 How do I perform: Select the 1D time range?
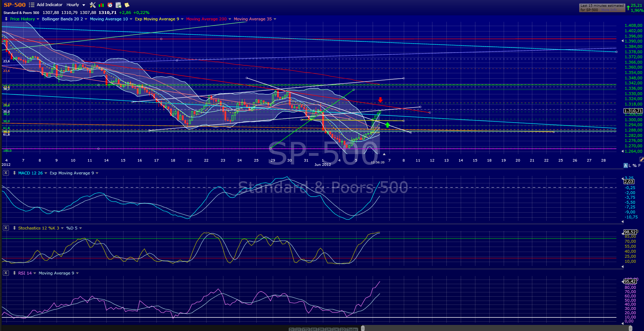pos(343,329)
